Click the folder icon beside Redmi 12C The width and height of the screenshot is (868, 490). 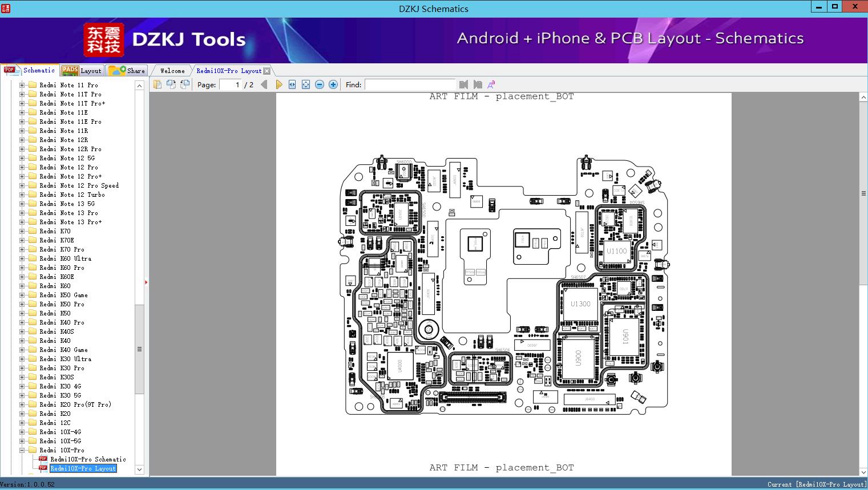33,423
